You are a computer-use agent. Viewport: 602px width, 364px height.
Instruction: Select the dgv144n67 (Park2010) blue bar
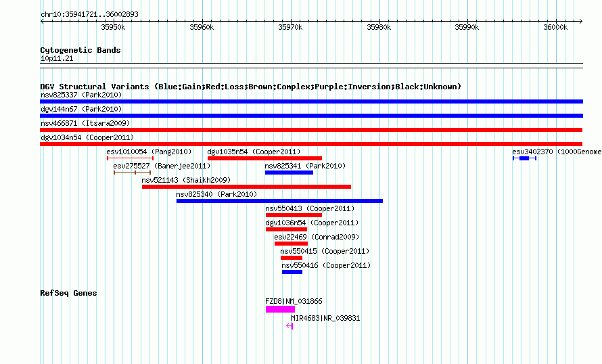click(311, 116)
